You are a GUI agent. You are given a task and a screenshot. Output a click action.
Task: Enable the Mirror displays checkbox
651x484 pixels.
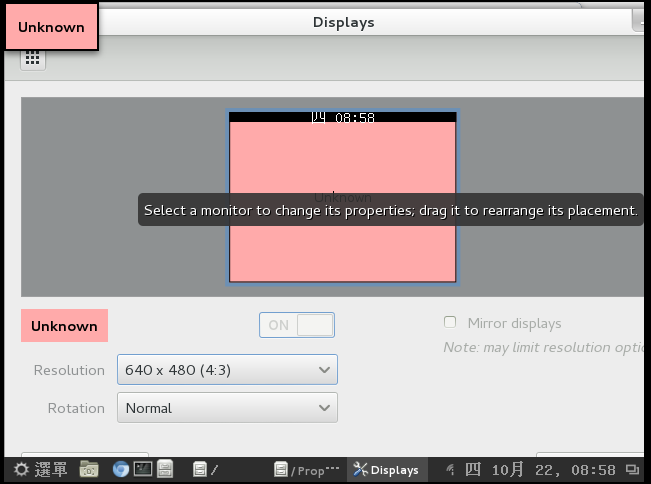click(450, 323)
